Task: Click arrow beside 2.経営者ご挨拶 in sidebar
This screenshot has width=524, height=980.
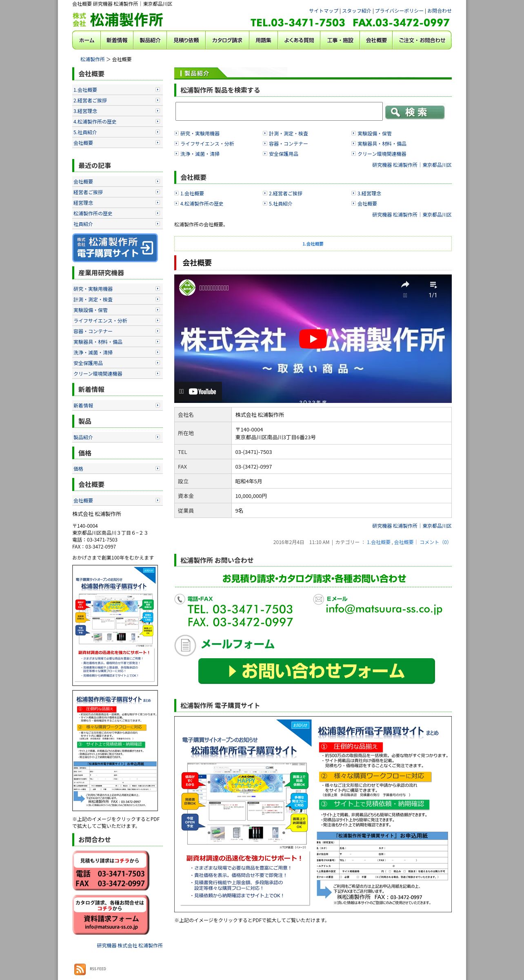Action: tap(158, 100)
